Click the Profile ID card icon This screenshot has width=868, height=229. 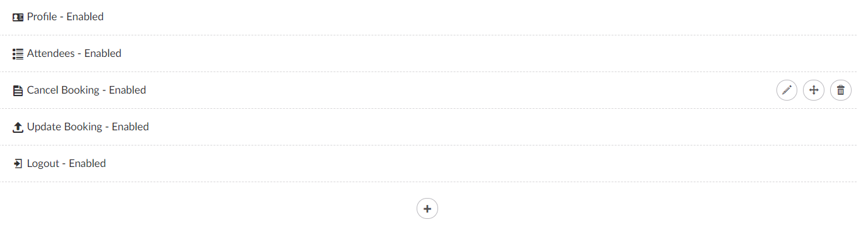(18, 17)
